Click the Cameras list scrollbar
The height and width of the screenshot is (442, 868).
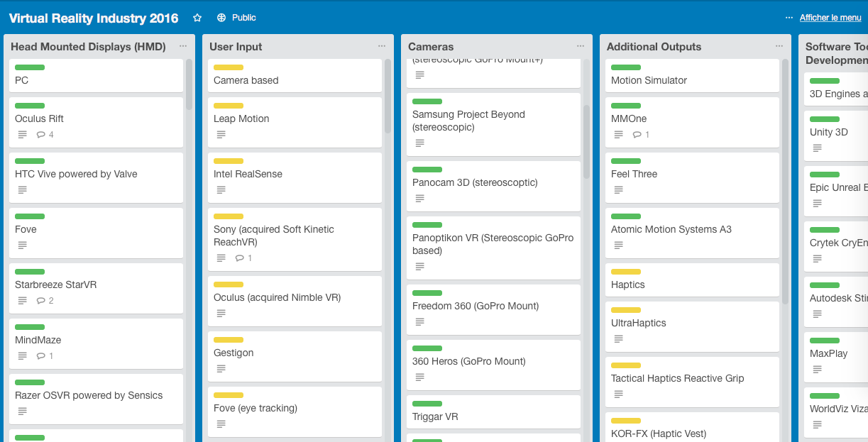[587, 141]
